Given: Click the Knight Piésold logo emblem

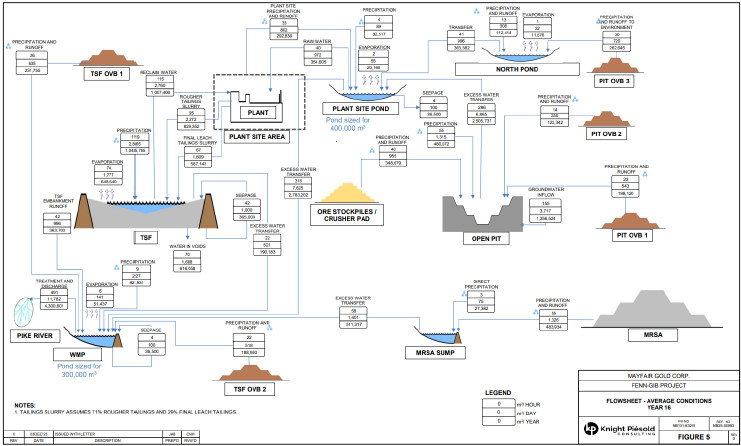Looking at the screenshot, I should [x=591, y=429].
